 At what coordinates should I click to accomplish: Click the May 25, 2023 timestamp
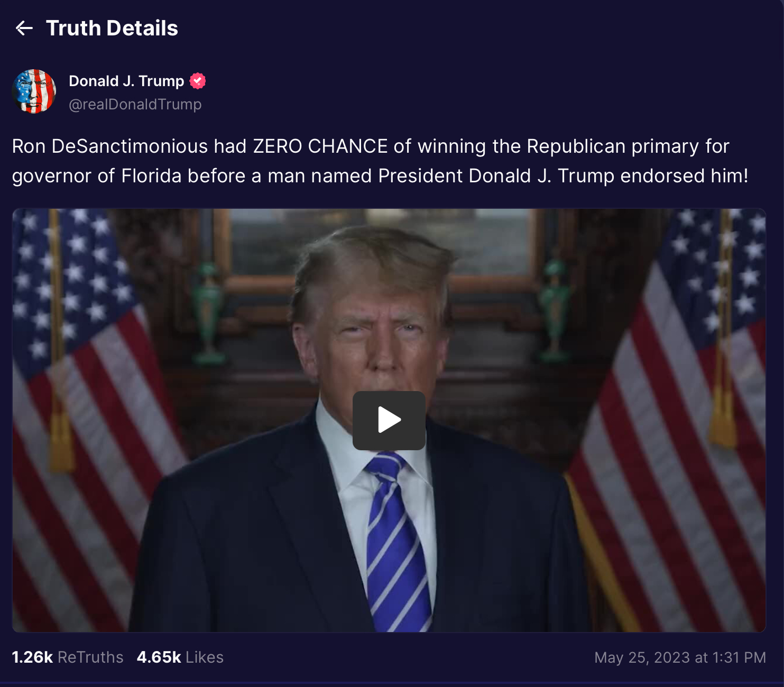pyautogui.click(x=680, y=657)
